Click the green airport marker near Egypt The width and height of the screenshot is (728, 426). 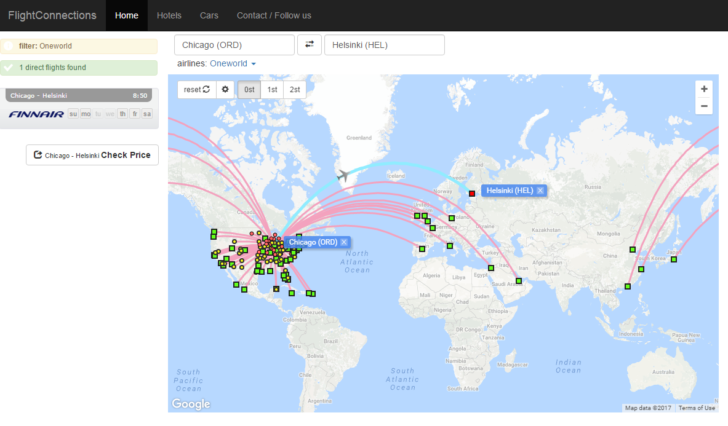coord(491,268)
